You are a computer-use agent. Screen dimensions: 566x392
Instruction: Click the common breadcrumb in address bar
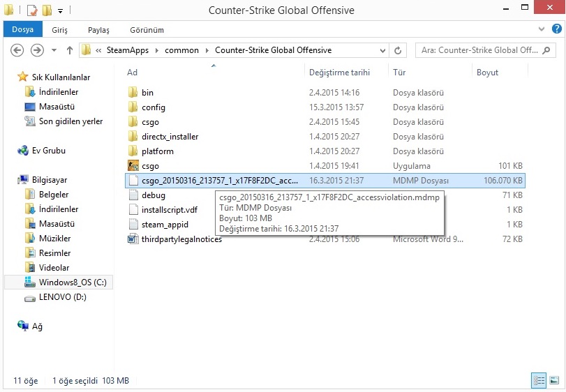(x=181, y=50)
